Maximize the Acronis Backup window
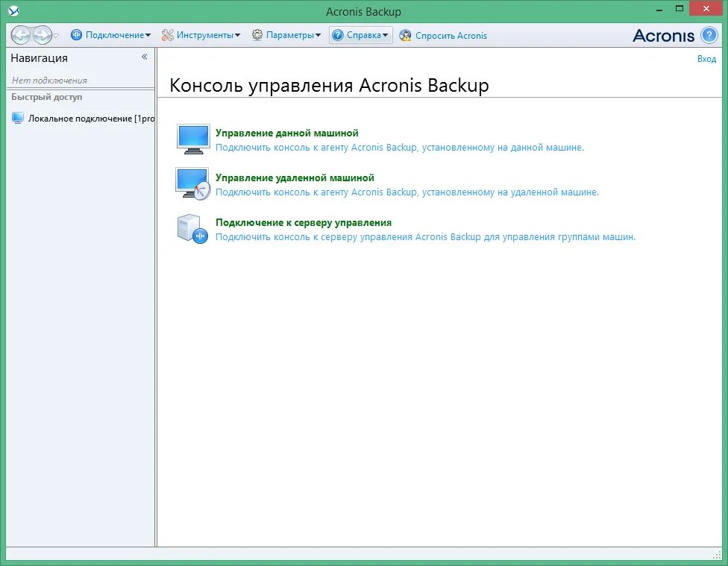The image size is (728, 566). tap(680, 9)
